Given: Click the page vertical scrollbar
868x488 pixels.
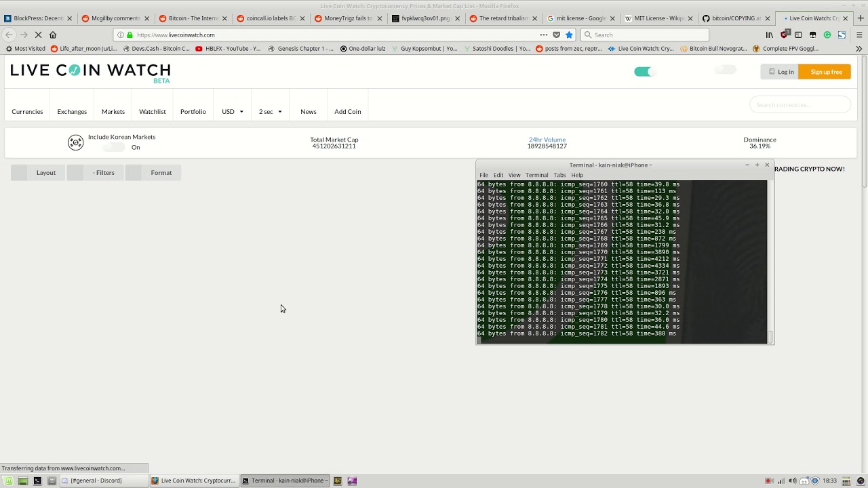Looking at the screenshot, I should 865,122.
